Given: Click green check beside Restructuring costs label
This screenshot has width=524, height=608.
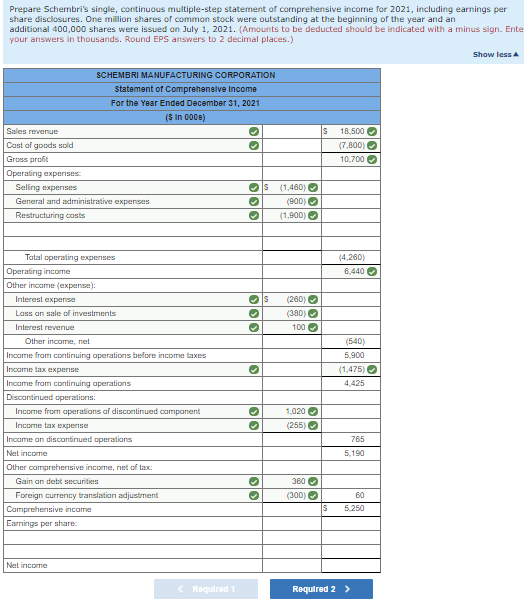Looking at the screenshot, I should 254,215.
